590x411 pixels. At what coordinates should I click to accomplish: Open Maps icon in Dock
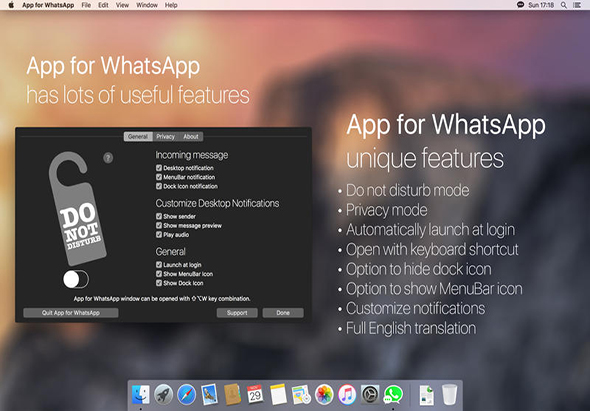pyautogui.click(x=301, y=394)
